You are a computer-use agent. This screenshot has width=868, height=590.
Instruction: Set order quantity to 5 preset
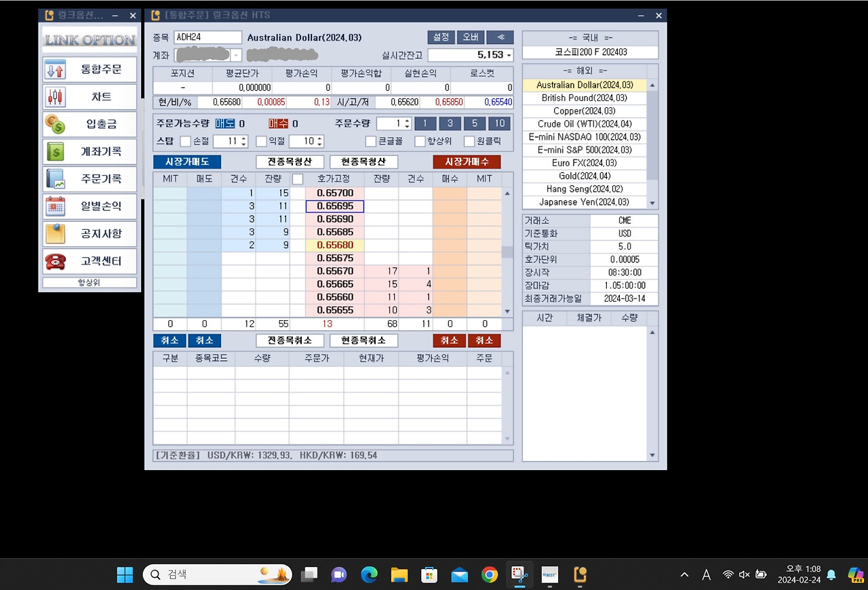475,123
